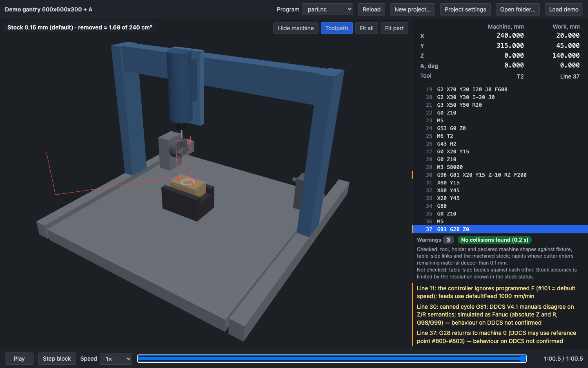Click the Open folder button
This screenshot has height=368, width=588.
point(517,9)
